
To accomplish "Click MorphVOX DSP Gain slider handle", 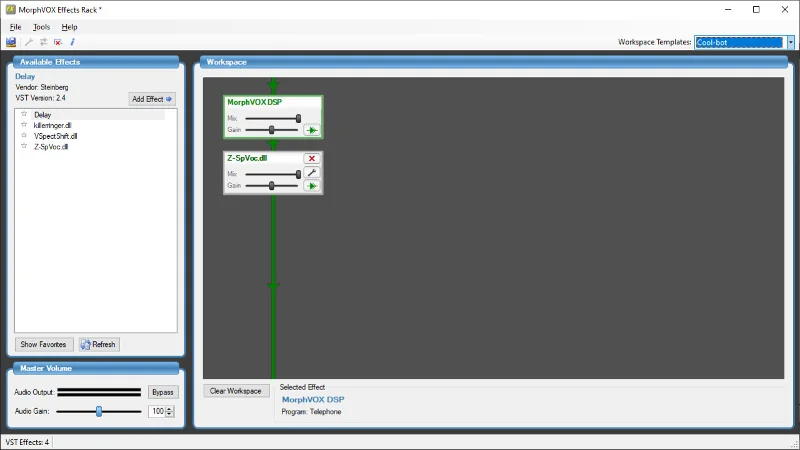I will [271, 130].
